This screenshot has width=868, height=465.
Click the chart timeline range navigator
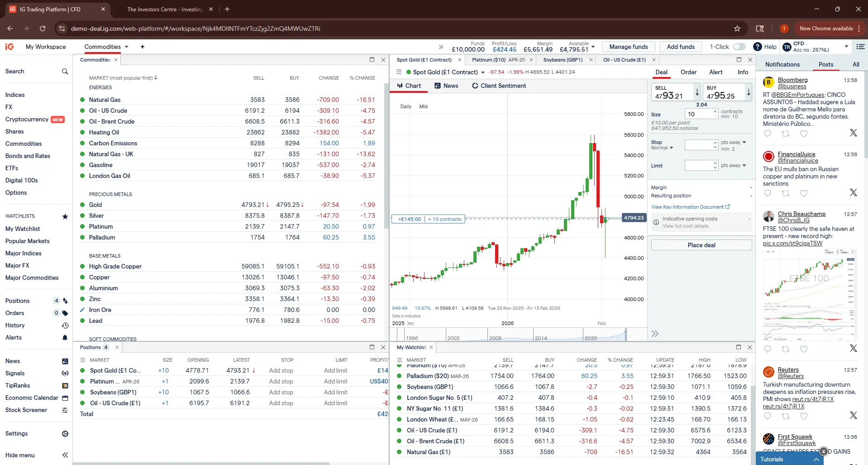click(511, 335)
